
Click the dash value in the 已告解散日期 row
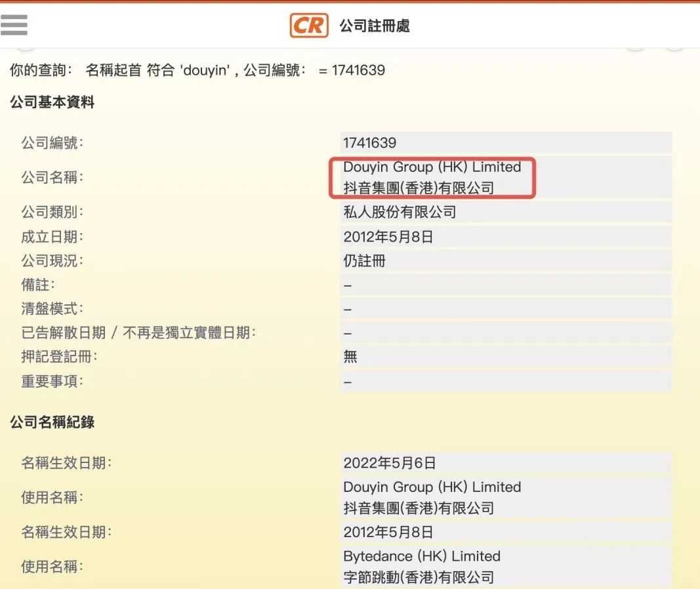coord(348,334)
